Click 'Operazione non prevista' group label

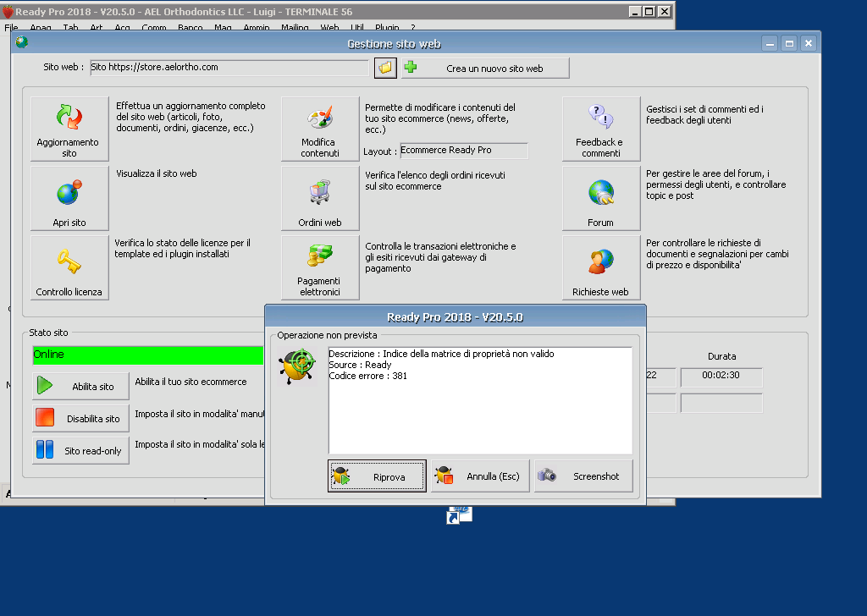(328, 335)
